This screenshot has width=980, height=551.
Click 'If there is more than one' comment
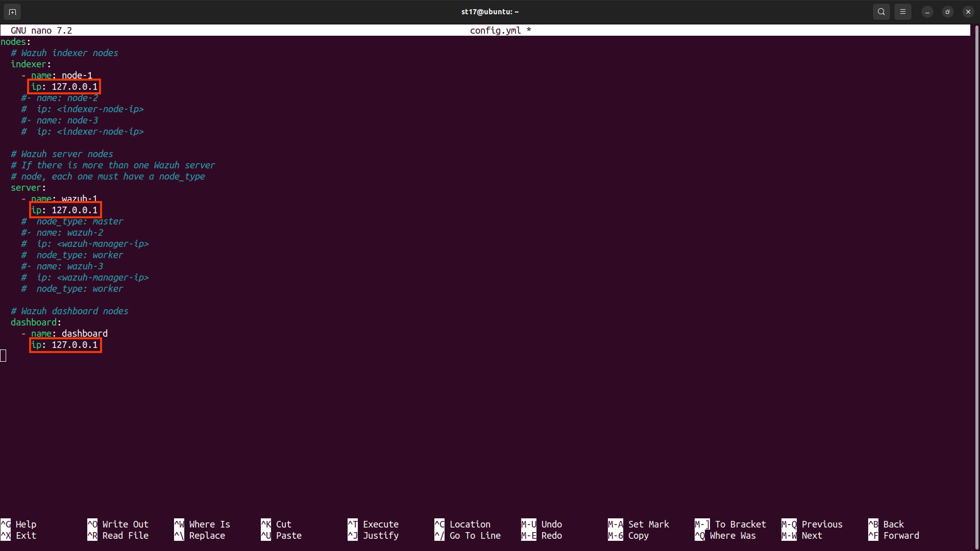(113, 165)
